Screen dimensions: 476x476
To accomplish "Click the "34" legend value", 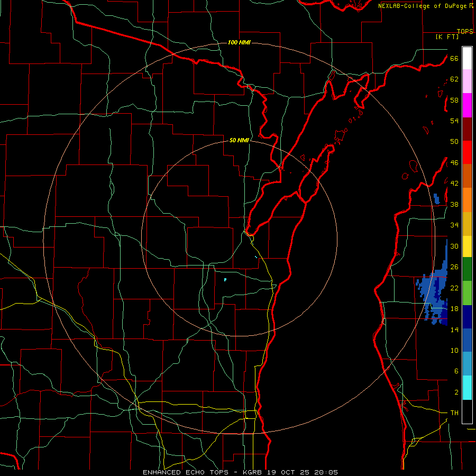I will tap(454, 225).
